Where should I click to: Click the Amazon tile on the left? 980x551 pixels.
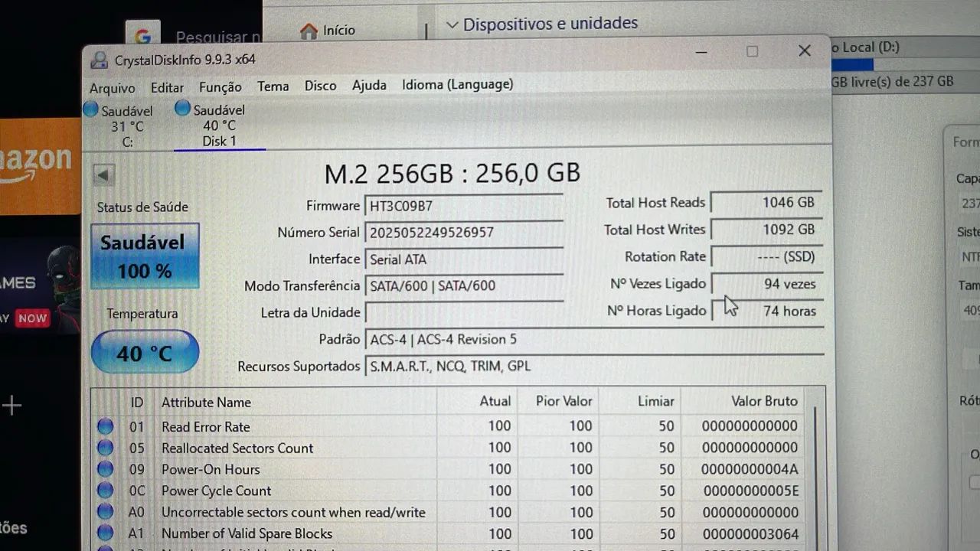point(40,166)
